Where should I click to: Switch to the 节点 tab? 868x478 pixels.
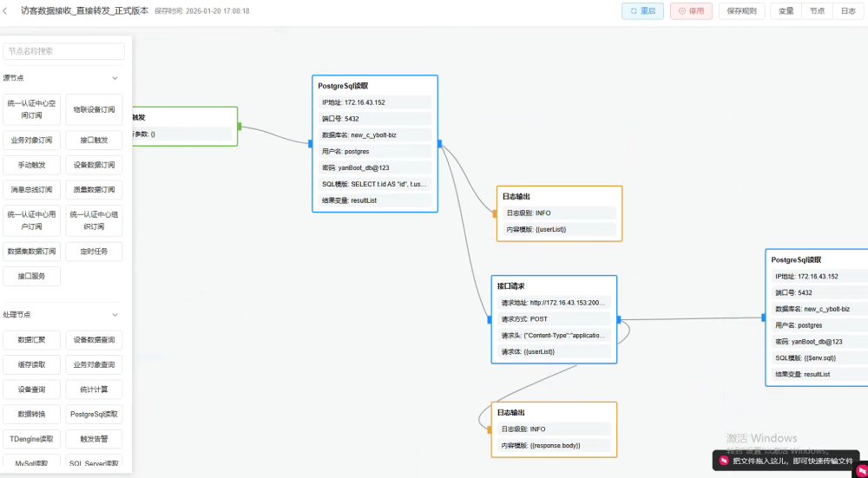817,11
